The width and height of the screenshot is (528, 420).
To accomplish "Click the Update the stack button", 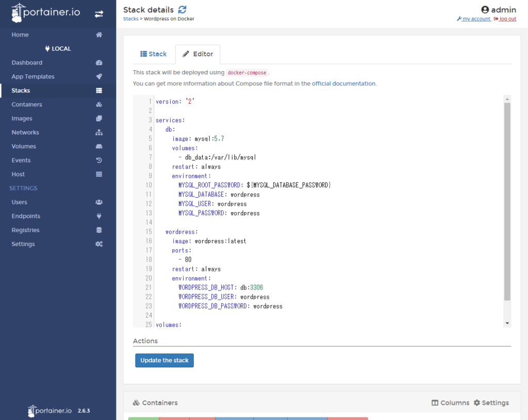I will 164,360.
